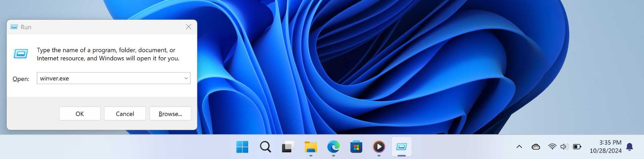Open Task View on taskbar

point(288,147)
